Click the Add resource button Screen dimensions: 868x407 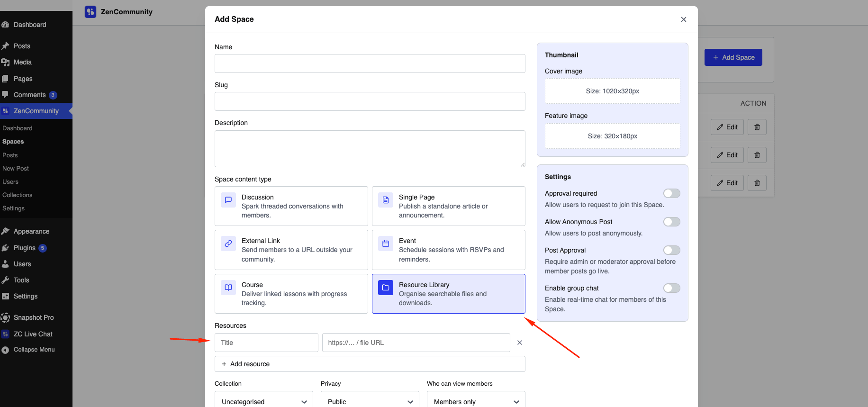pyautogui.click(x=370, y=364)
